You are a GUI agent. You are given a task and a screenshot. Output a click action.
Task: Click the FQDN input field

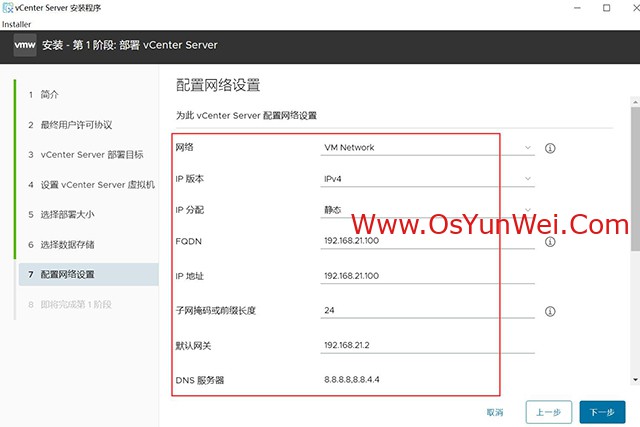click(x=427, y=241)
